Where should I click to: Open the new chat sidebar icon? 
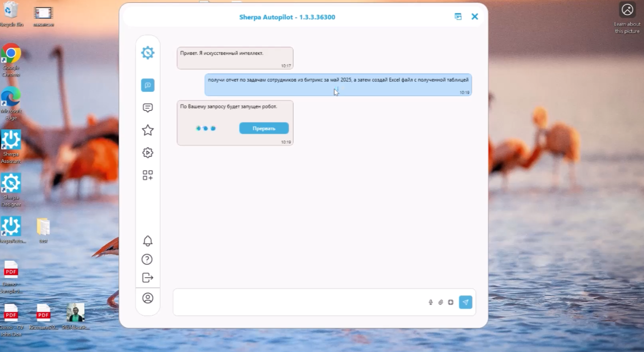148,85
